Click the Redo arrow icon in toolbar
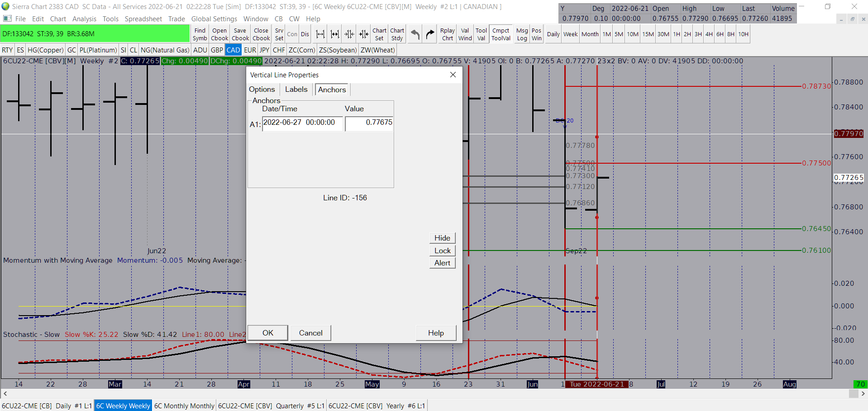The height and width of the screenshot is (411, 868). (x=430, y=34)
